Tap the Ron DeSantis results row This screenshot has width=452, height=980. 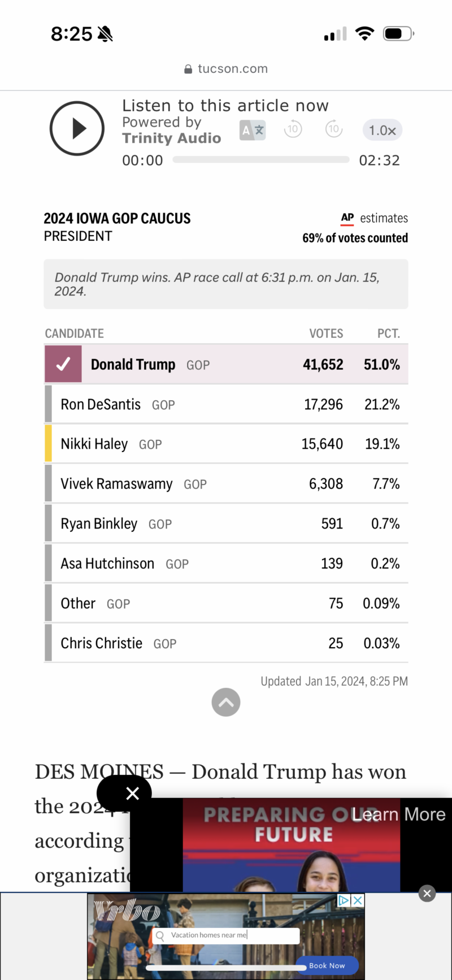(226, 404)
